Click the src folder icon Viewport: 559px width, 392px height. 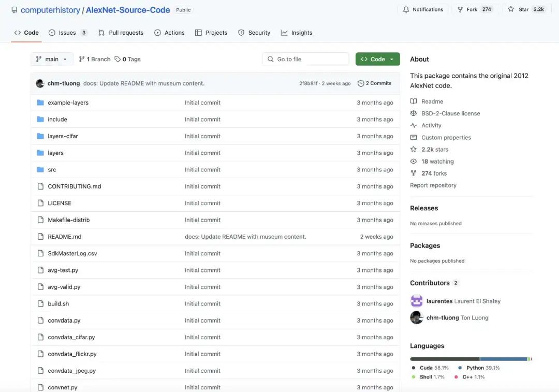pos(40,170)
